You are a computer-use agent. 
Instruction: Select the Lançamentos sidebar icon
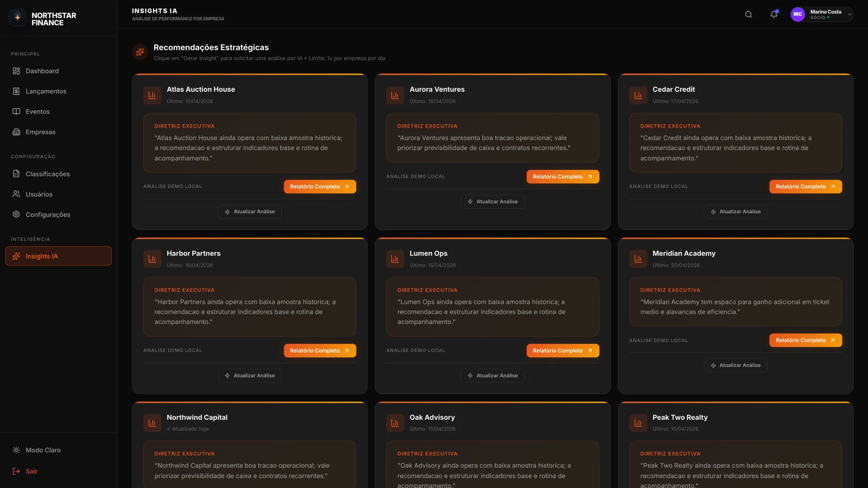coord(16,91)
